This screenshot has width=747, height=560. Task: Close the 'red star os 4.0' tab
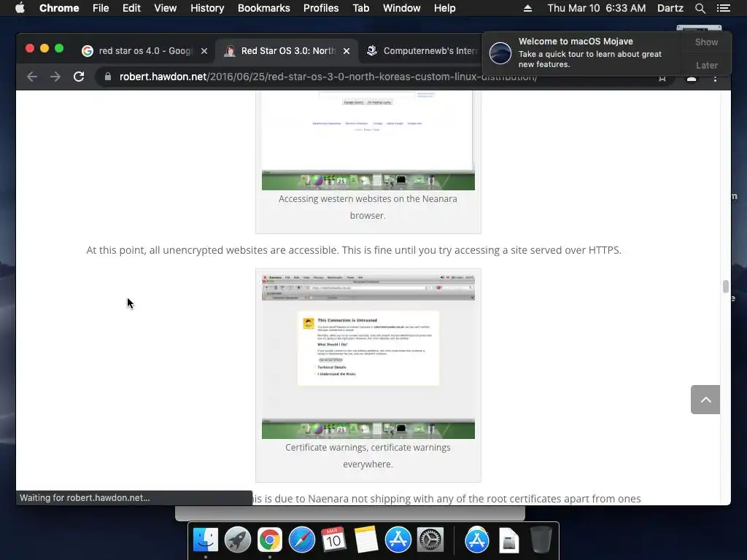coord(204,51)
